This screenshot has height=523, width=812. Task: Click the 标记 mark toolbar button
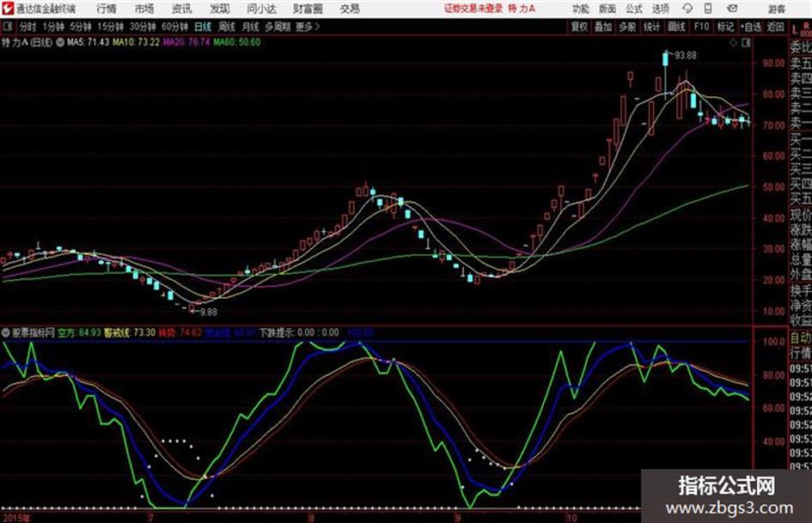(x=725, y=27)
